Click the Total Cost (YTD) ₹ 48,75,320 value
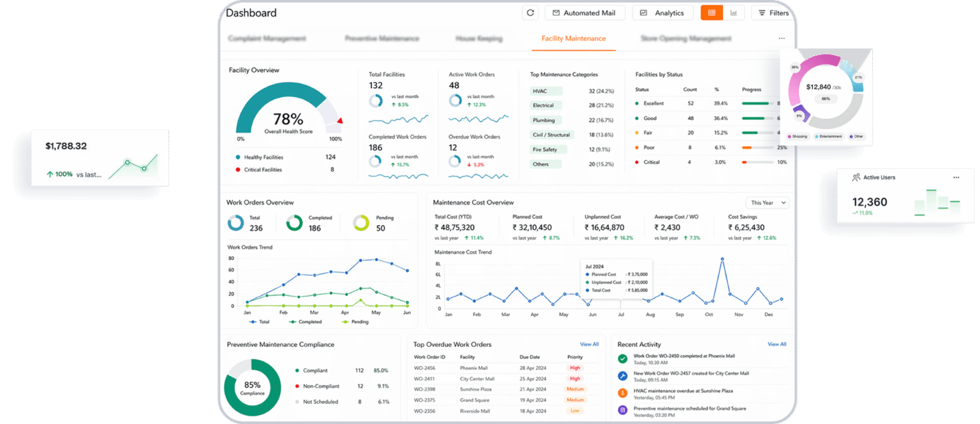Viewport: 980px width, 424px height. (x=455, y=228)
